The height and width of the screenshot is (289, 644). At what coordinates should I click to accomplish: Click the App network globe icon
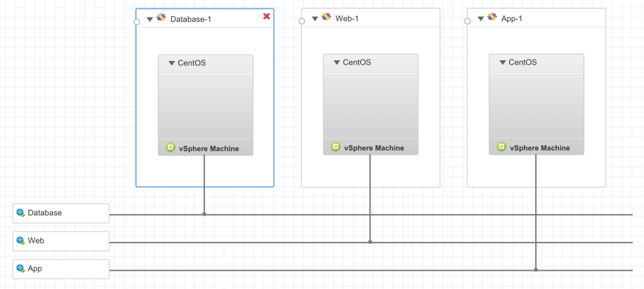pos(20,268)
